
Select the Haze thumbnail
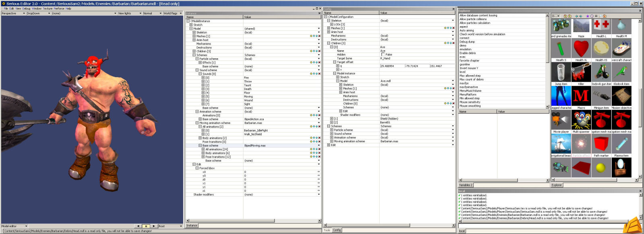[581, 27]
